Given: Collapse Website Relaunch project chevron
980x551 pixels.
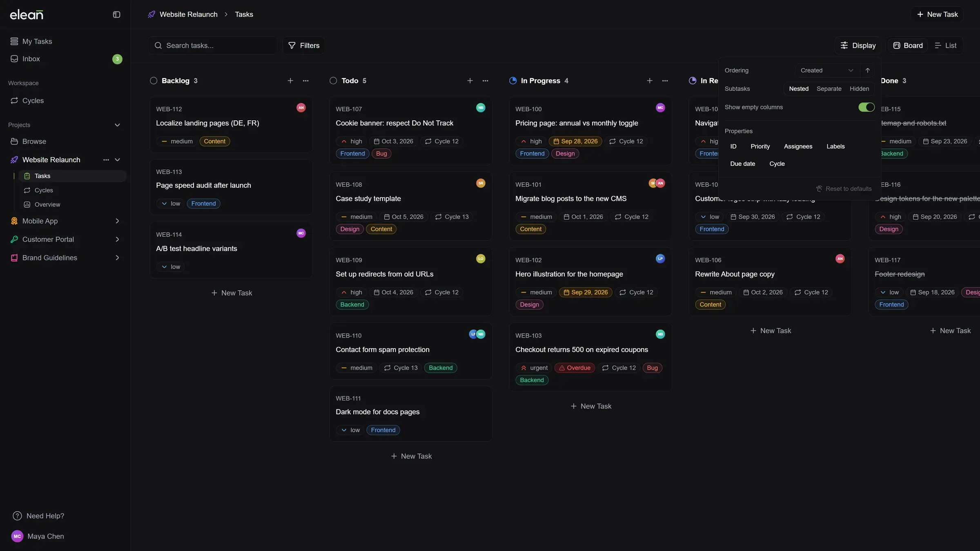Looking at the screenshot, I should [x=117, y=160].
